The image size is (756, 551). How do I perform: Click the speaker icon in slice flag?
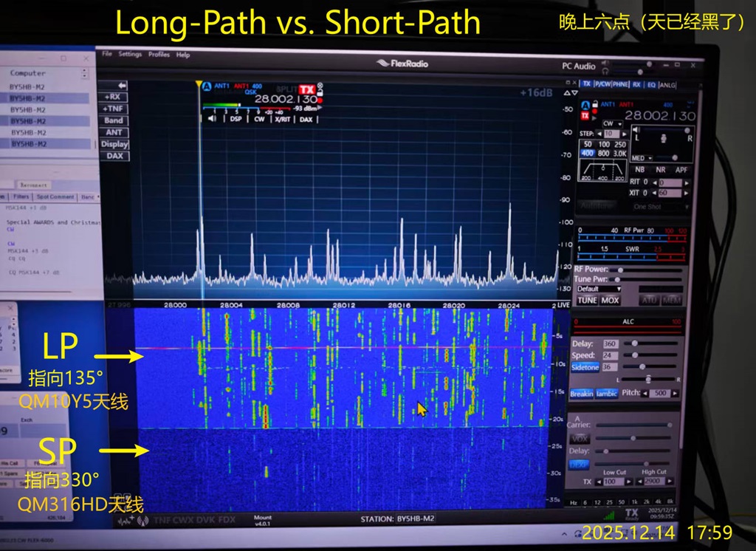213,118
